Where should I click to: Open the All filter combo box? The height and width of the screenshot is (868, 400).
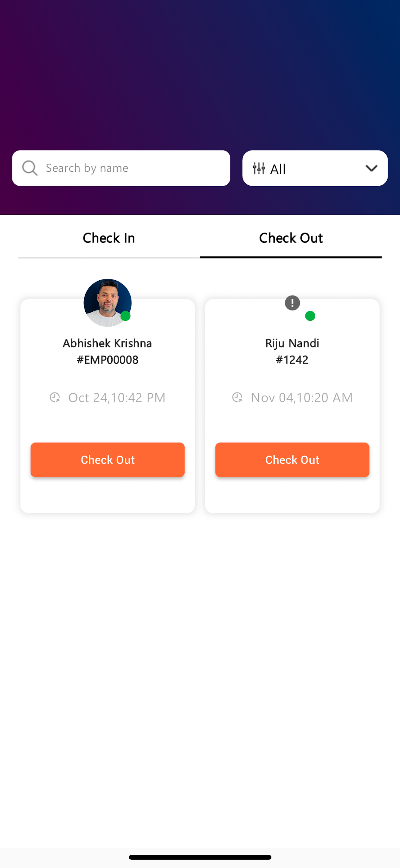pos(315,168)
